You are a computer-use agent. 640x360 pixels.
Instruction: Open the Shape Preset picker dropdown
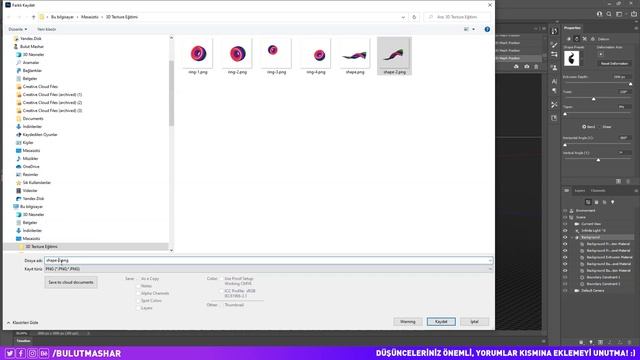coord(583,58)
